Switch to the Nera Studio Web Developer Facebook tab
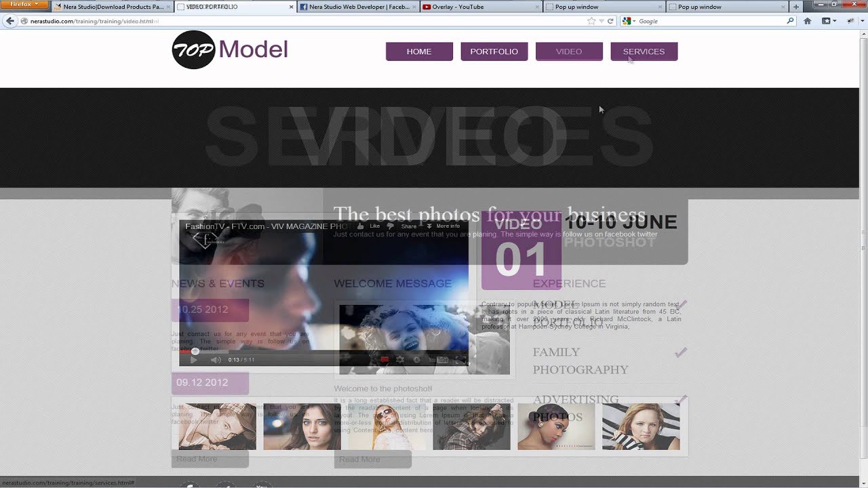This screenshot has width=868, height=488. tap(359, 7)
